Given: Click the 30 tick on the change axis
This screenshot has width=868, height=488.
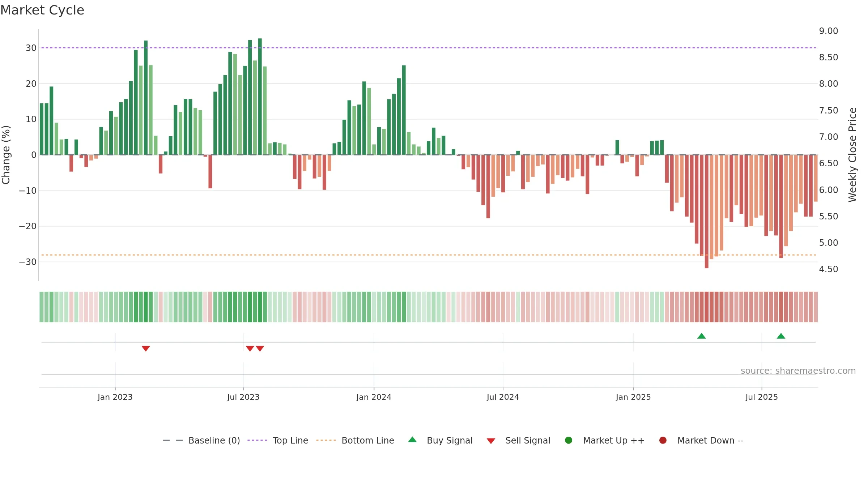Looking at the screenshot, I should point(31,48).
